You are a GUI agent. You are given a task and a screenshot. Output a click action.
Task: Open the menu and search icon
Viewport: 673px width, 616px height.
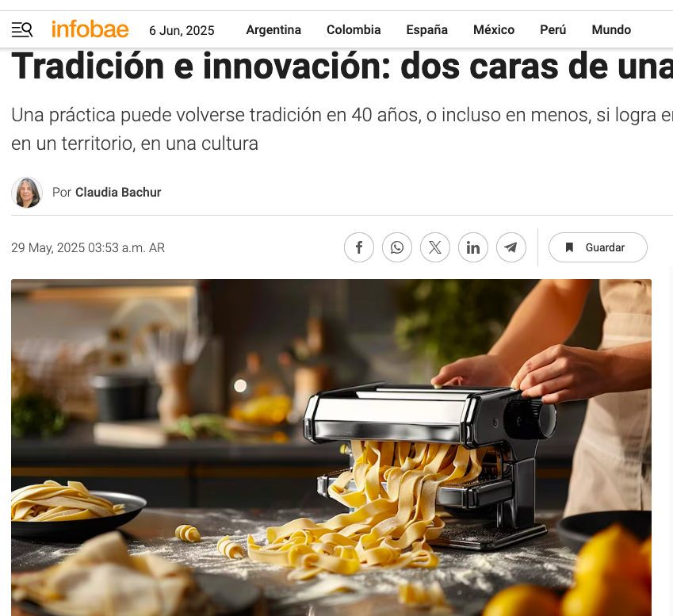(22, 29)
